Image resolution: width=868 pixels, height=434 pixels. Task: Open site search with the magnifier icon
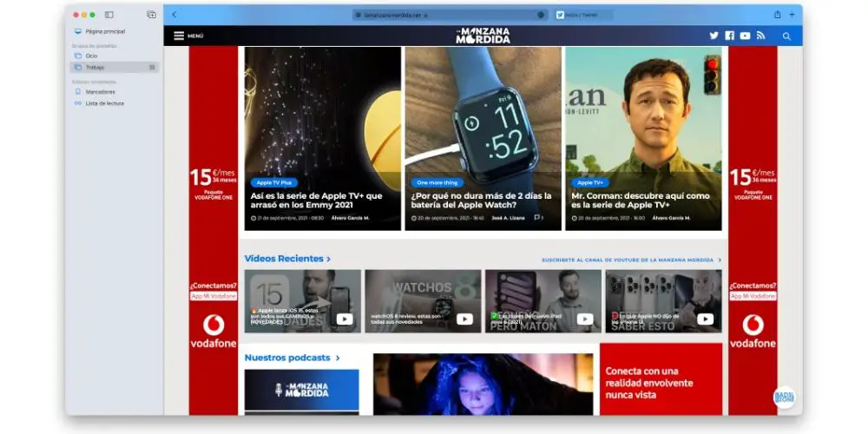[786, 36]
